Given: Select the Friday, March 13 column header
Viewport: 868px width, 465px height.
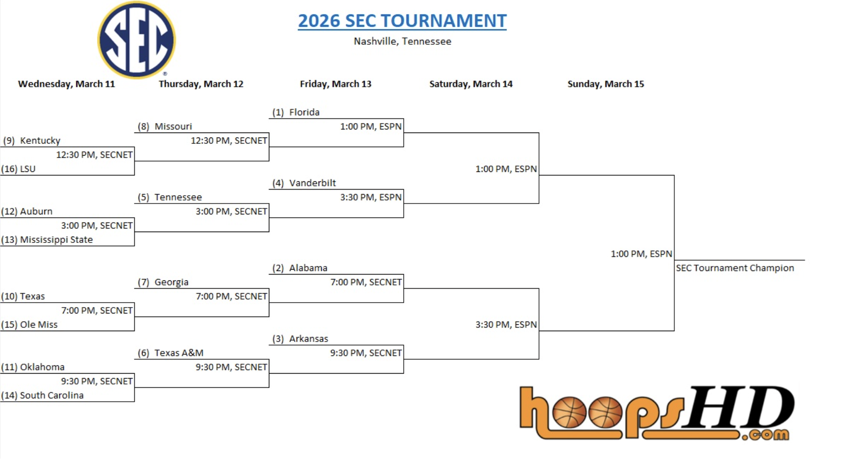Looking at the screenshot, I should [x=335, y=84].
